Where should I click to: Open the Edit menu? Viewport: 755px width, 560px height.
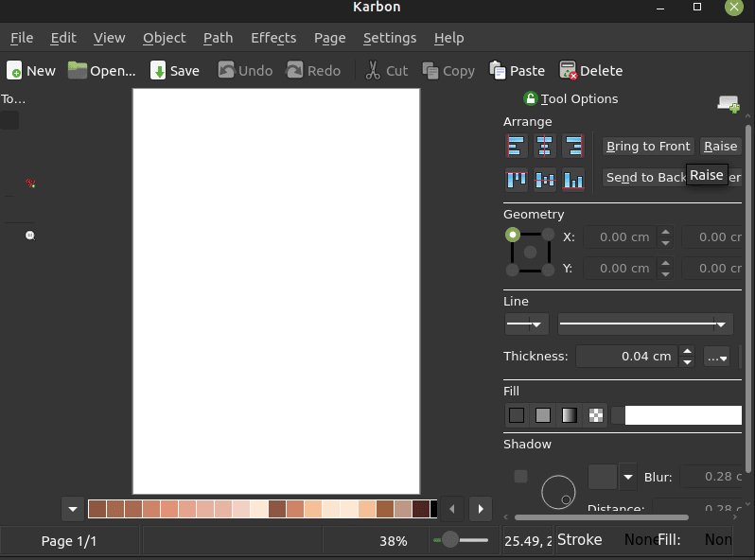coord(63,38)
